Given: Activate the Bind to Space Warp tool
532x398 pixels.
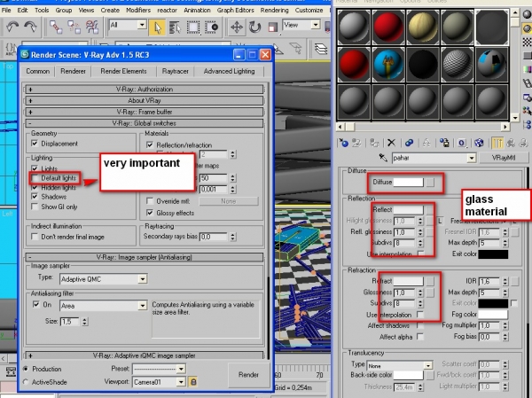Looking at the screenshot, I should [91, 27].
